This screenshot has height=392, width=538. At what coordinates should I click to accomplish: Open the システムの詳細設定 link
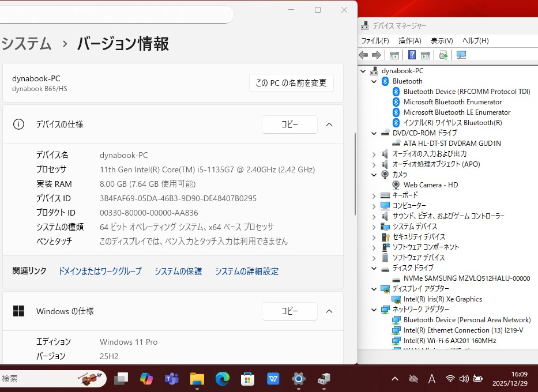246,271
